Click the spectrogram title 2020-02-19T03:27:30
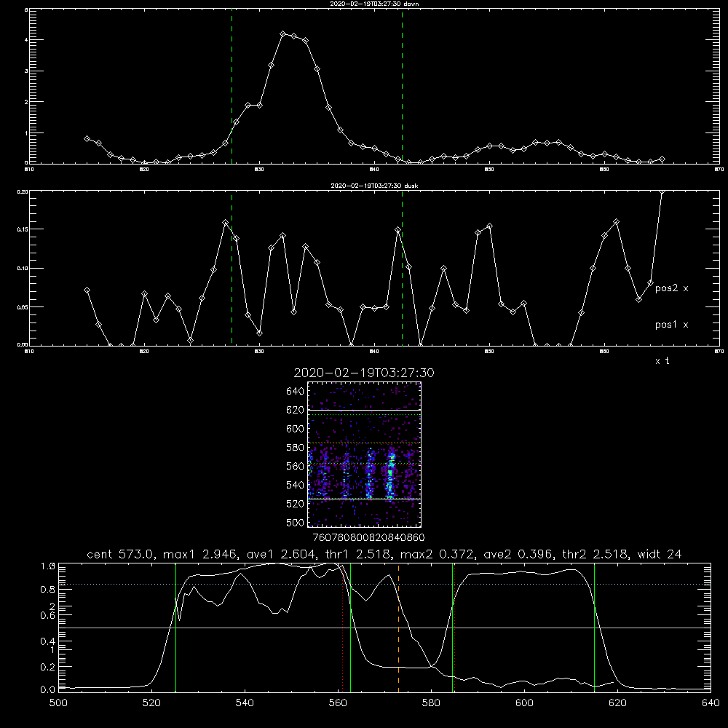The image size is (728, 728). 364,373
